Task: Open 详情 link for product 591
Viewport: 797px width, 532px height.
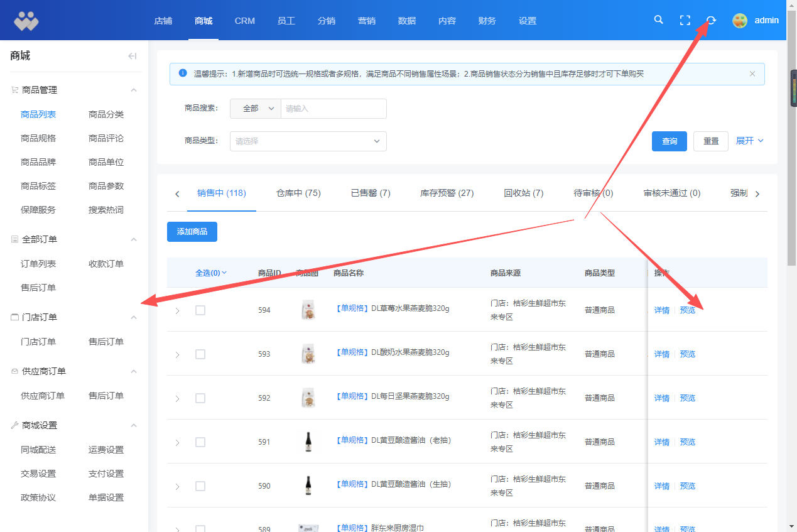Action: [661, 442]
